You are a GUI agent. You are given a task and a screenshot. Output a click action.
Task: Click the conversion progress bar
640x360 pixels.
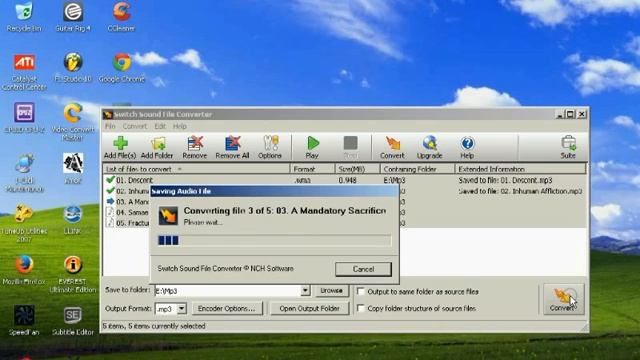coord(274,240)
